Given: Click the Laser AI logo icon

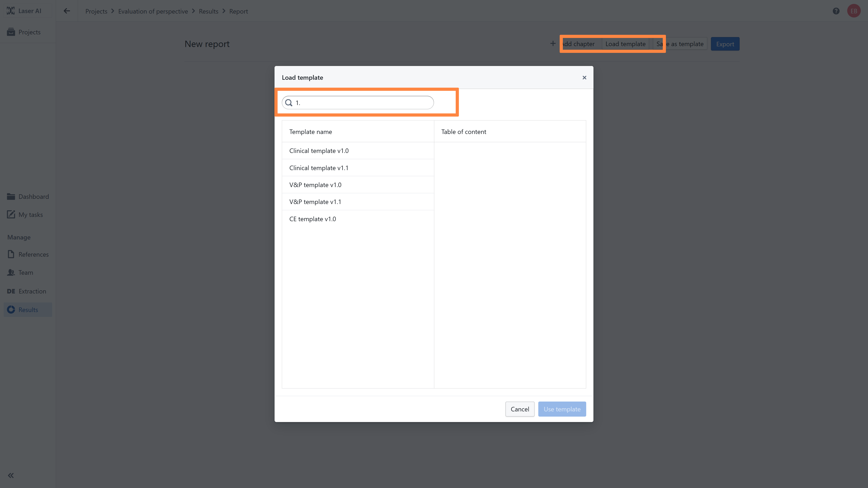Looking at the screenshot, I should (x=11, y=11).
